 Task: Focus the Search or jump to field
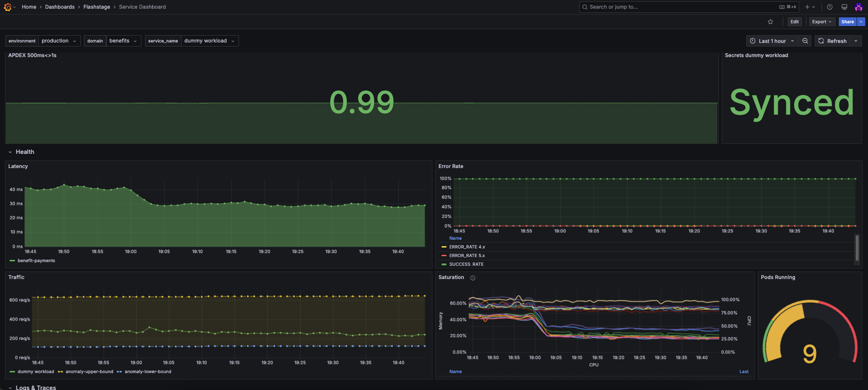pos(689,7)
